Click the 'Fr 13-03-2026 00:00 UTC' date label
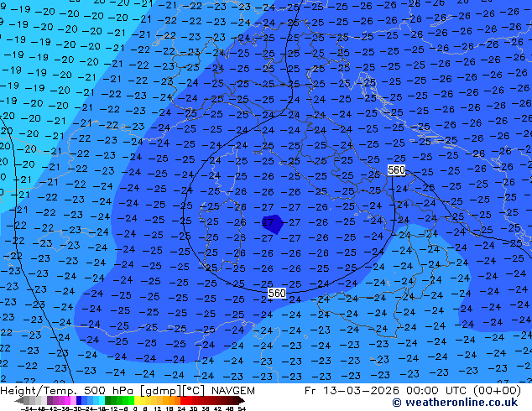 [x=387, y=390]
